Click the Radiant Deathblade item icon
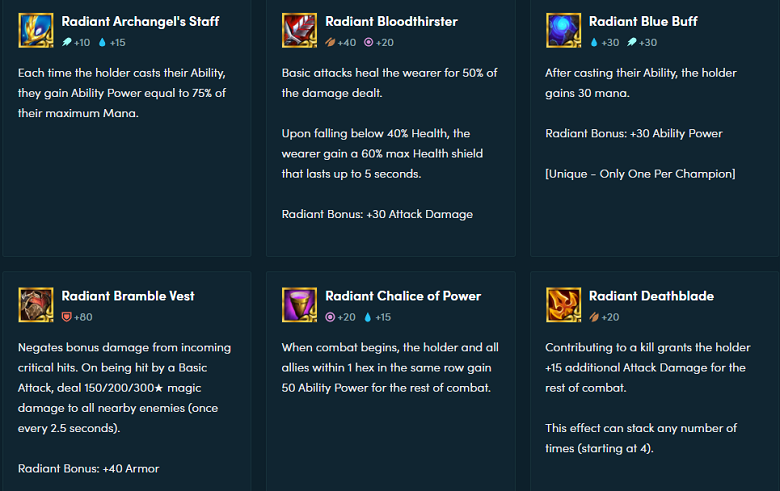Viewport: 780px width, 491px height. click(563, 305)
